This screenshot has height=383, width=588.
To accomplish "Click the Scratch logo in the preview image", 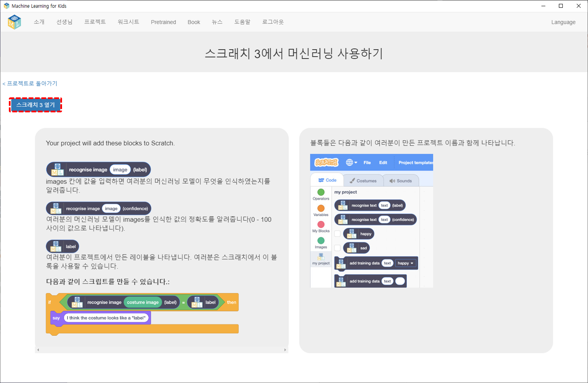I will (x=326, y=162).
